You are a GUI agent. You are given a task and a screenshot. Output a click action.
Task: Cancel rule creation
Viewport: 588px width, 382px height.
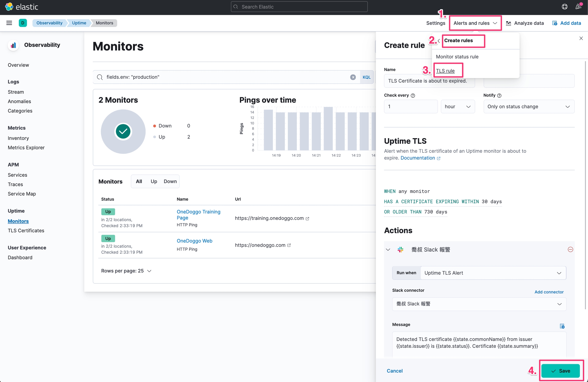pyautogui.click(x=395, y=371)
